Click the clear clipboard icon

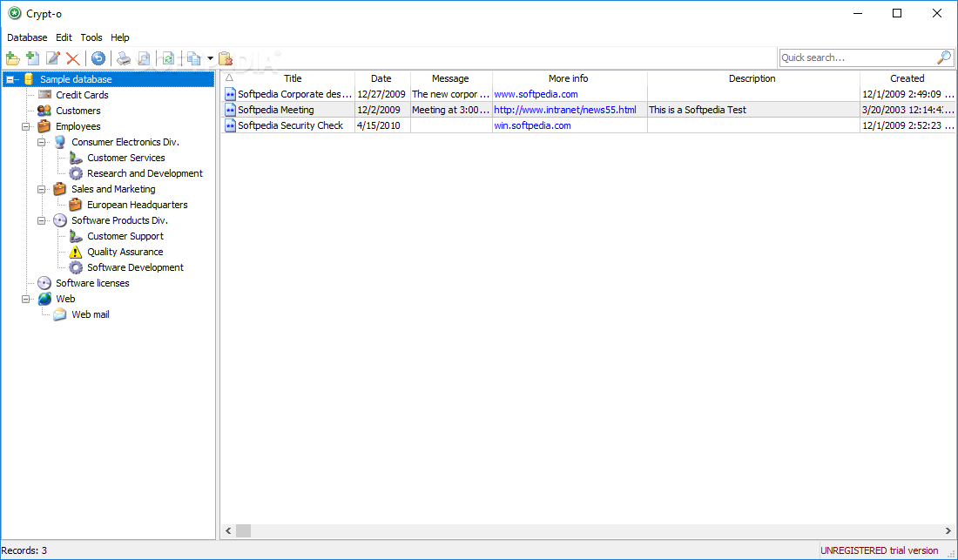[x=226, y=58]
